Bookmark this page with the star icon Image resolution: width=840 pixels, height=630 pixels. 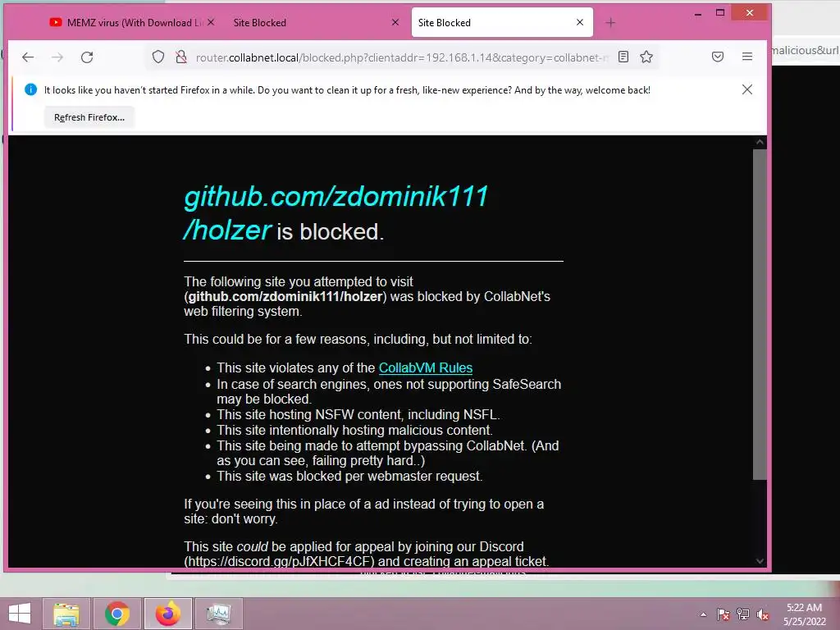[646, 57]
